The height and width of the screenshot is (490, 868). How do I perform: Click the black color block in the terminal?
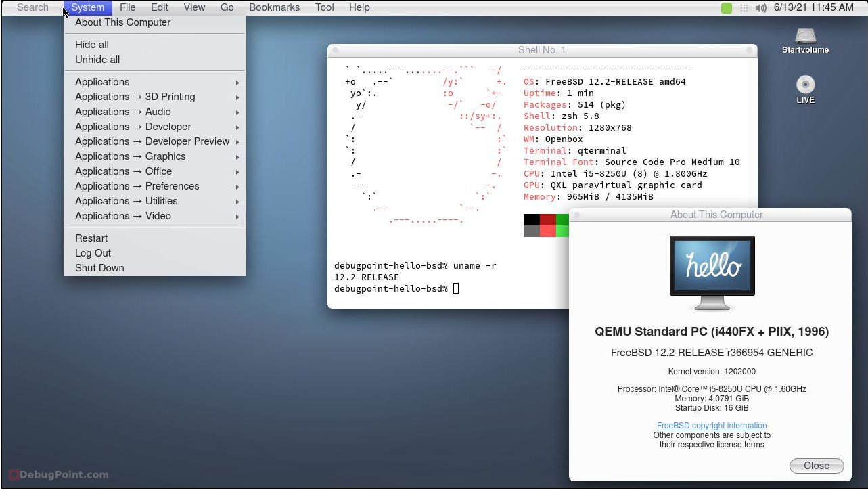coord(532,219)
